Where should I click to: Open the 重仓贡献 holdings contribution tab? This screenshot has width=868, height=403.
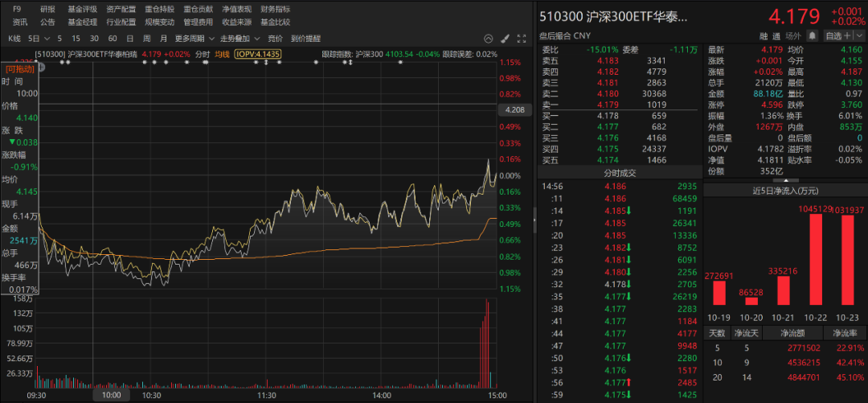[199, 10]
